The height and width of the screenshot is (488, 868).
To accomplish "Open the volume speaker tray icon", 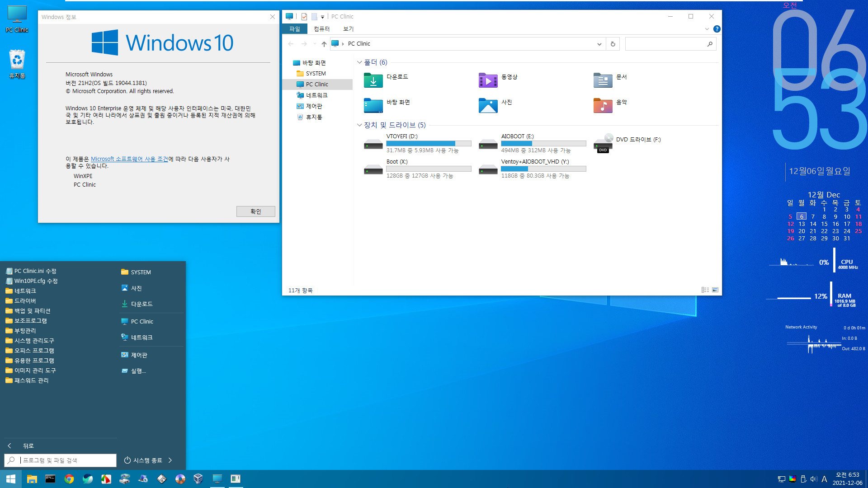I will point(814,479).
